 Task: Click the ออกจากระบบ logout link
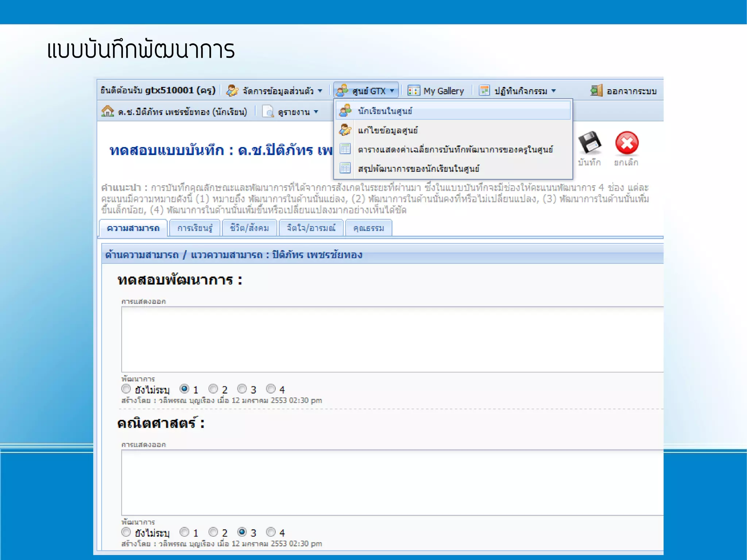631,91
